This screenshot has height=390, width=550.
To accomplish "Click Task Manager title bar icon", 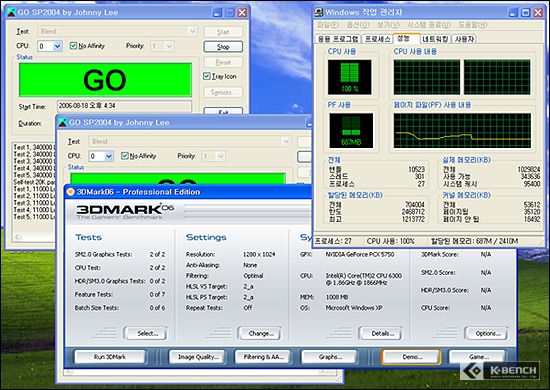I will (319, 13).
